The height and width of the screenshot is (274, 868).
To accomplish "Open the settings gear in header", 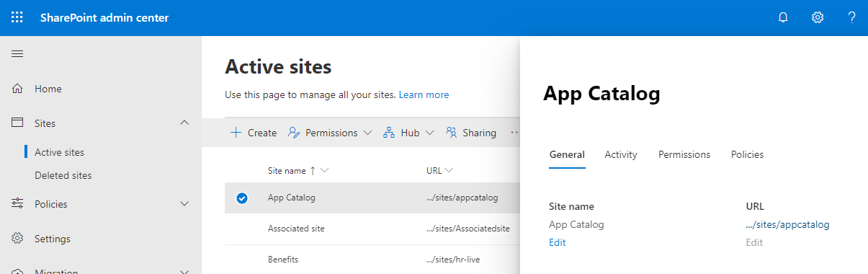I will [x=818, y=17].
